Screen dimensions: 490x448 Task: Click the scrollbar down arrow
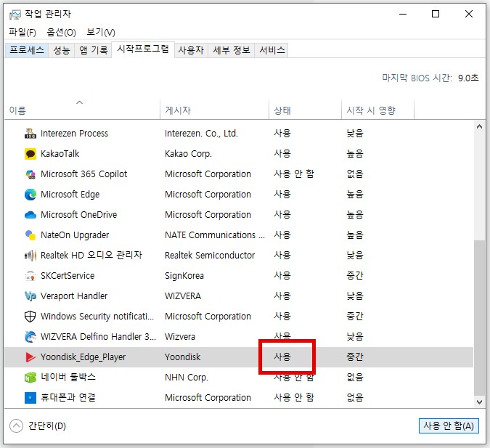(x=479, y=402)
